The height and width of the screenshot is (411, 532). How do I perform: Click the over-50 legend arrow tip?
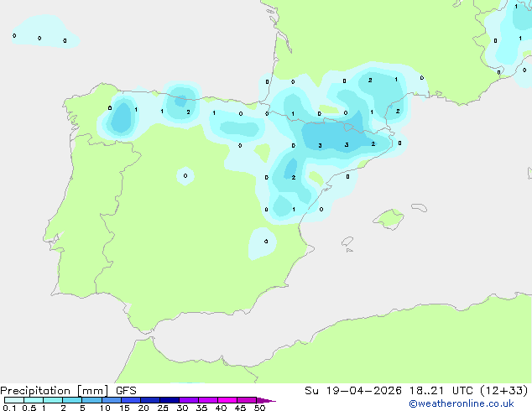point(266,400)
